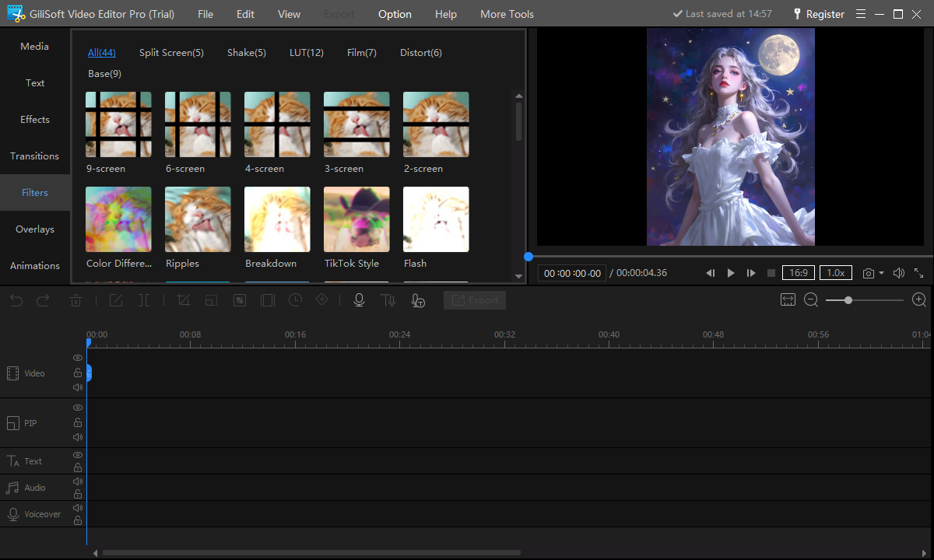
Task: Select the Distort(6) filter category
Action: pos(421,53)
